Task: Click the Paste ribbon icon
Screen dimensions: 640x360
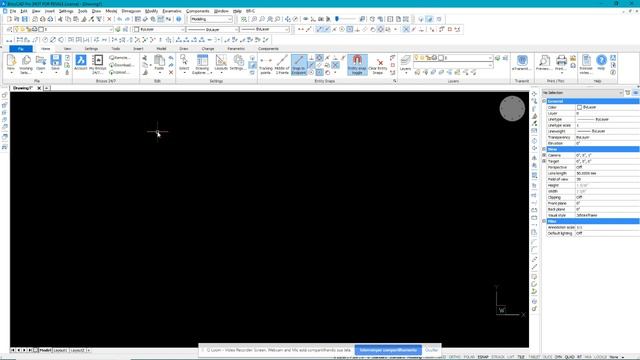Action: 159,63
